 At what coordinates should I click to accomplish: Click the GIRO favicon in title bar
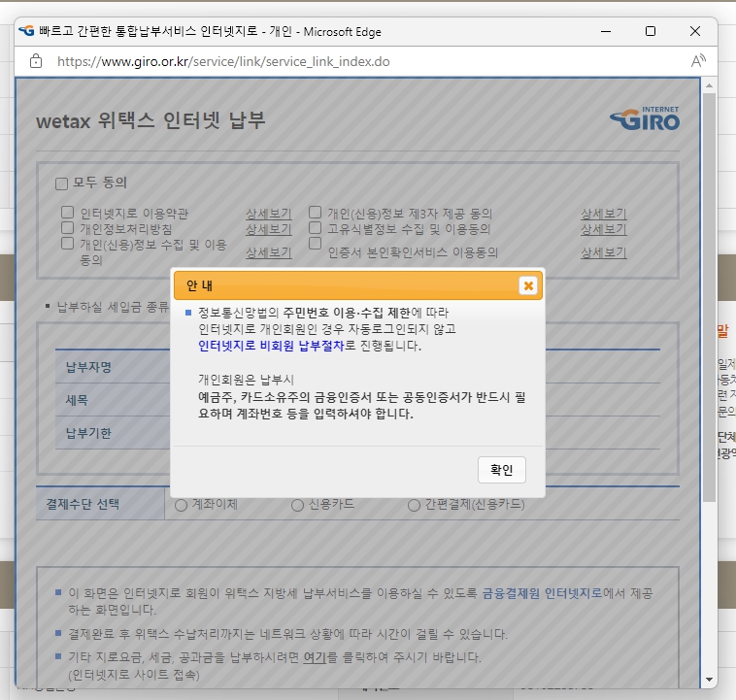coord(26,31)
